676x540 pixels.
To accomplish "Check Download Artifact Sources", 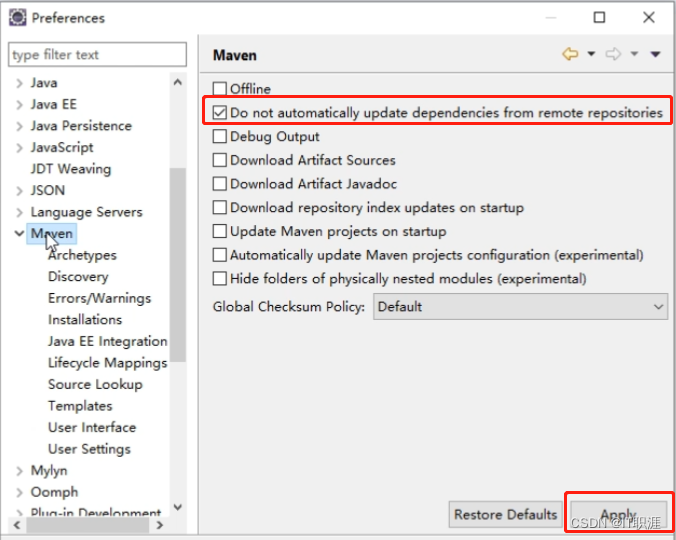I will (x=219, y=160).
